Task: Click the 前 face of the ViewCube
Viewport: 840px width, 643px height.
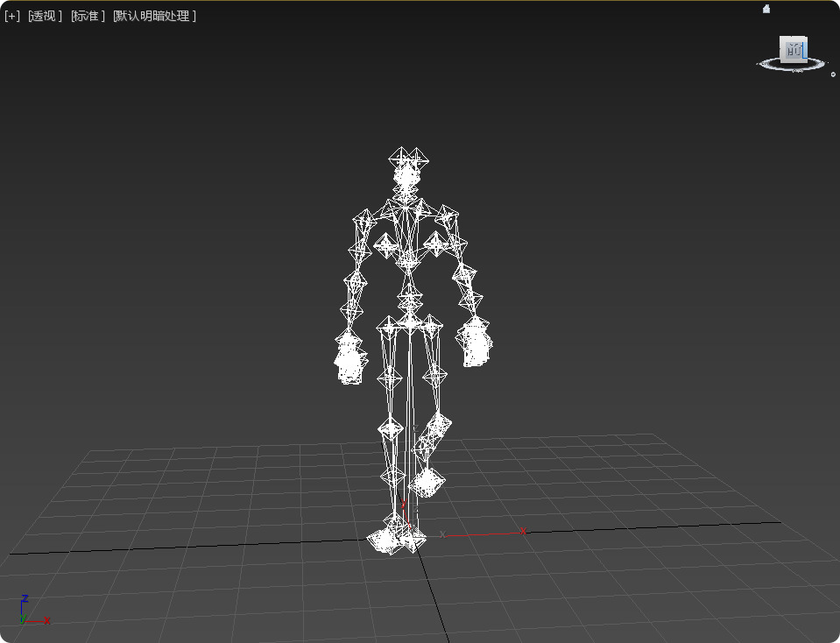Action: [x=794, y=50]
